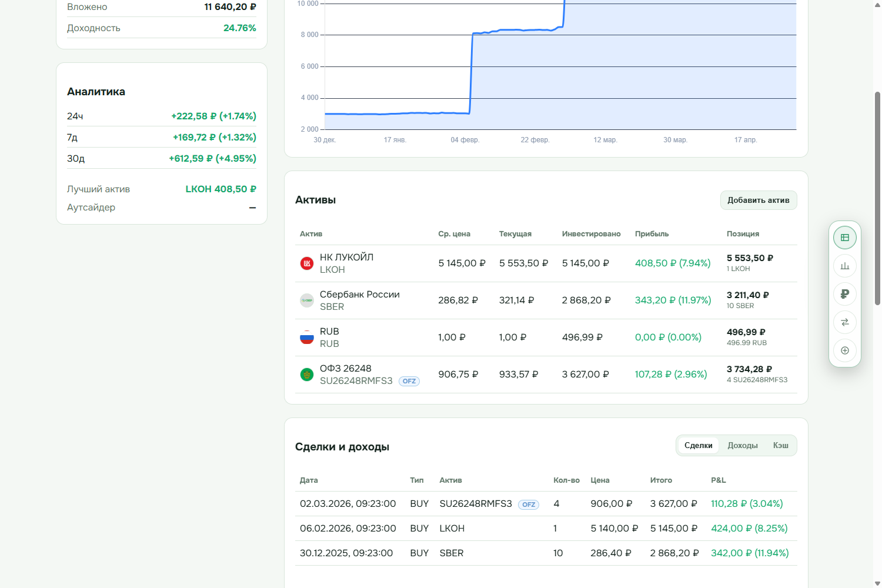Click LKOH profit 408,50 ₽ (7.94%)

pos(673,263)
